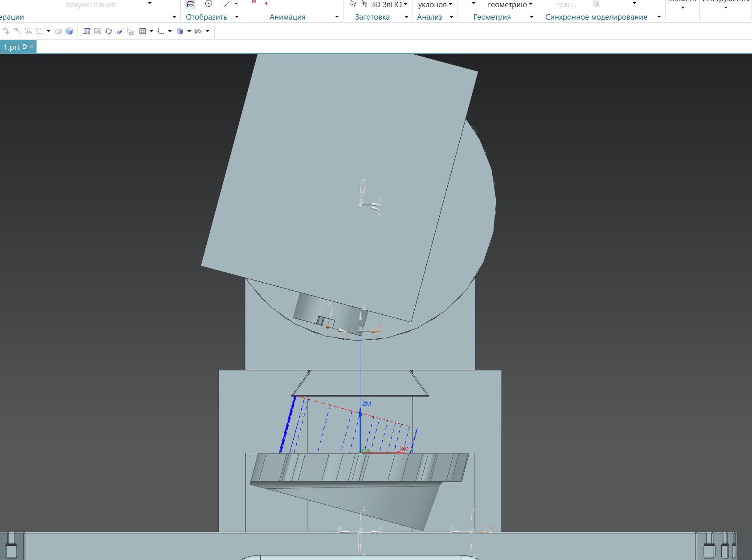Click the XM axis label in viewport
The width and height of the screenshot is (752, 560).
[x=404, y=449]
